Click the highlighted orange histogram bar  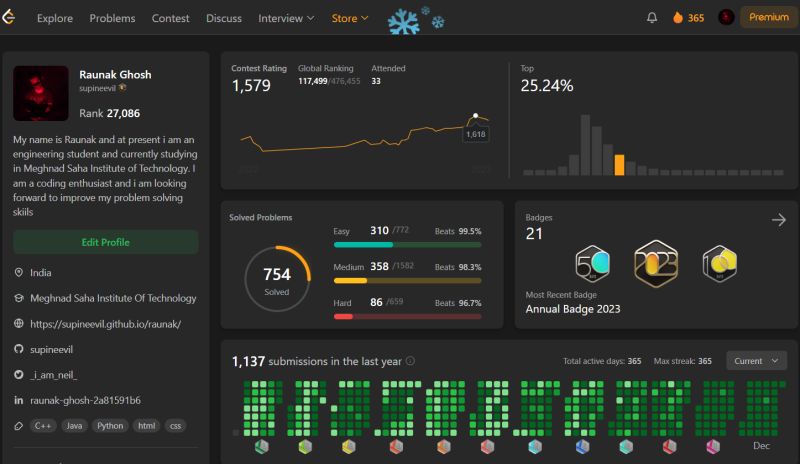pos(619,165)
